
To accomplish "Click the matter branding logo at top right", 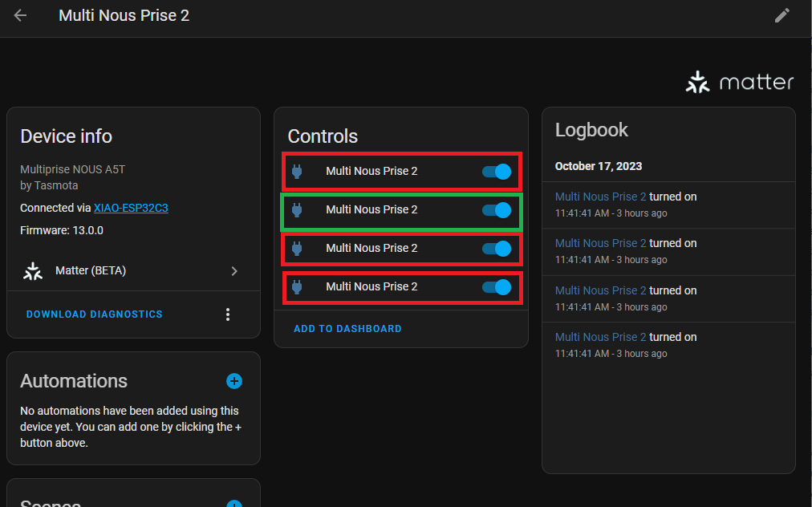I will 738,80.
